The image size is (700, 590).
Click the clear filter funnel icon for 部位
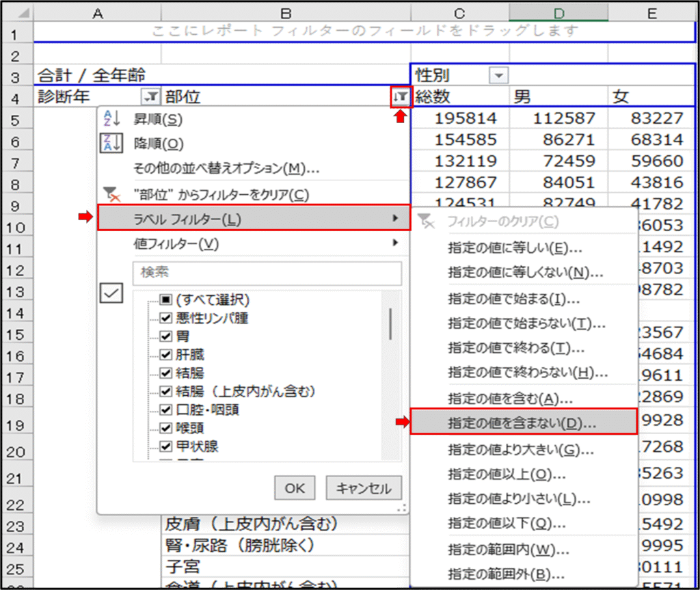[111, 195]
